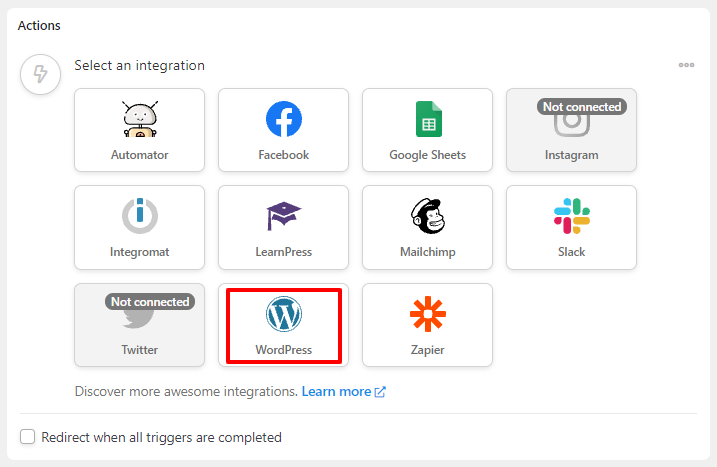Enable redirect when all triggers are completed

pyautogui.click(x=27, y=436)
